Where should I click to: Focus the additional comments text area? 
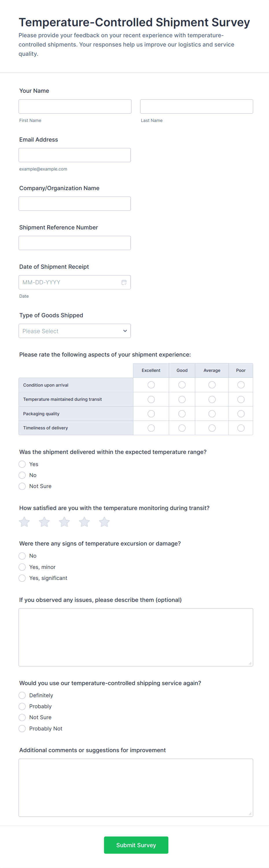[x=136, y=788]
